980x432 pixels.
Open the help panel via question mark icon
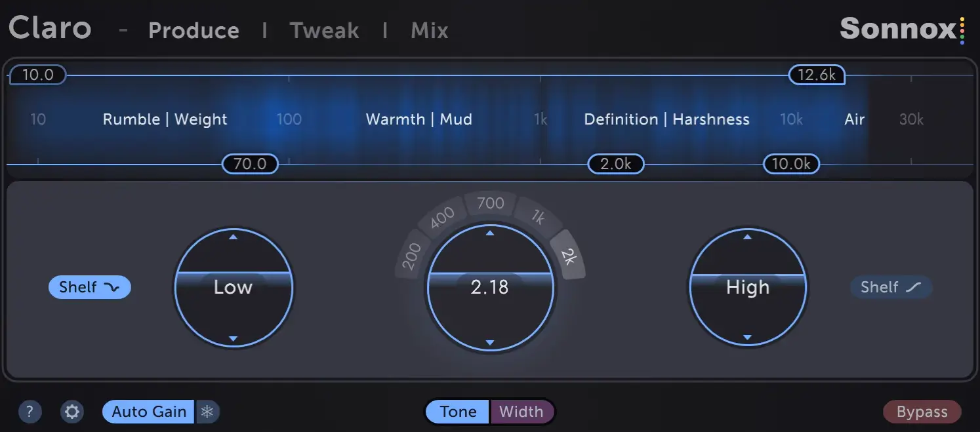30,412
